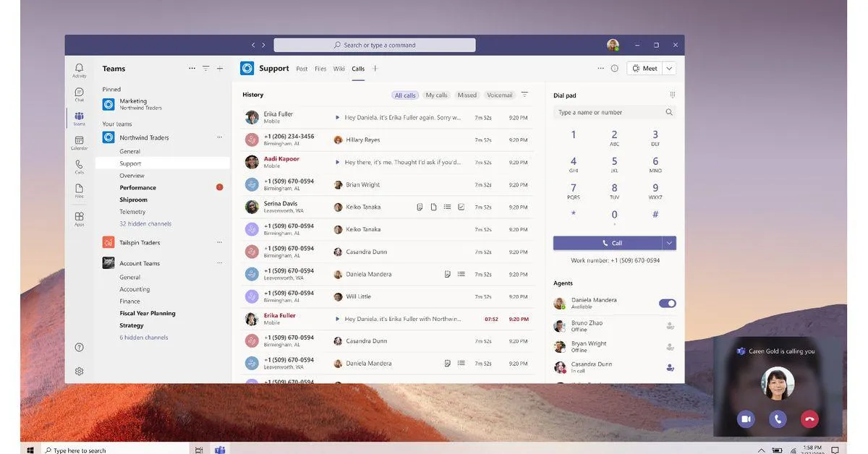Select the My calls filter
Screen dimensions: 868x454
436,95
